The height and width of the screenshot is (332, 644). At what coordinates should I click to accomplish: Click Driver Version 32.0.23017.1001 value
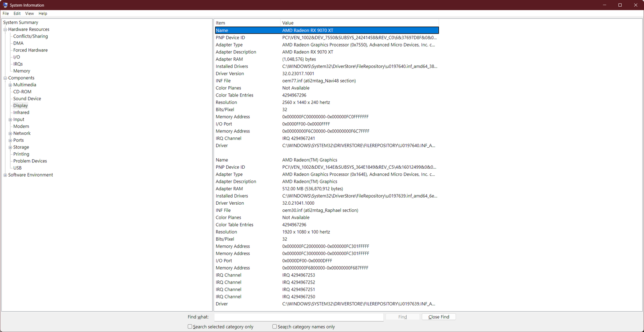pos(298,73)
